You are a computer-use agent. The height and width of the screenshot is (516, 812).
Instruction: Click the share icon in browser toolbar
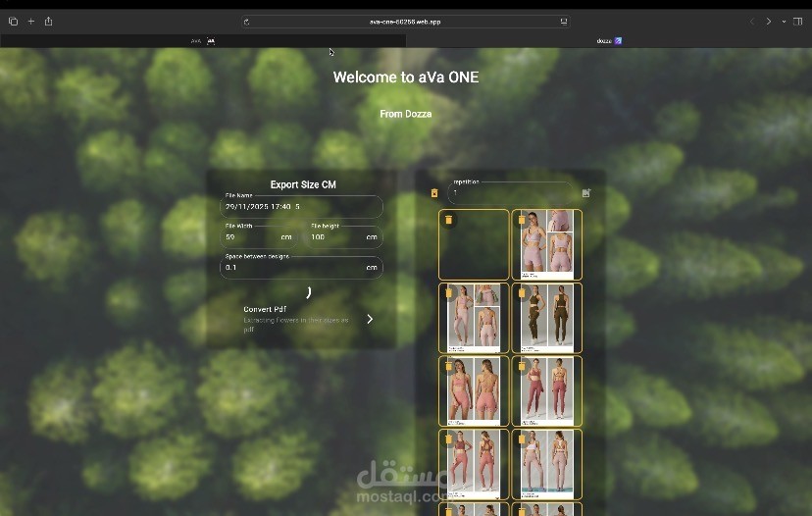point(49,22)
